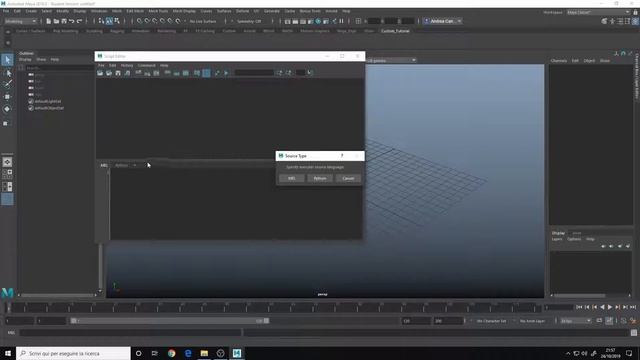Open the Script Editor History menu

pyautogui.click(x=127, y=65)
